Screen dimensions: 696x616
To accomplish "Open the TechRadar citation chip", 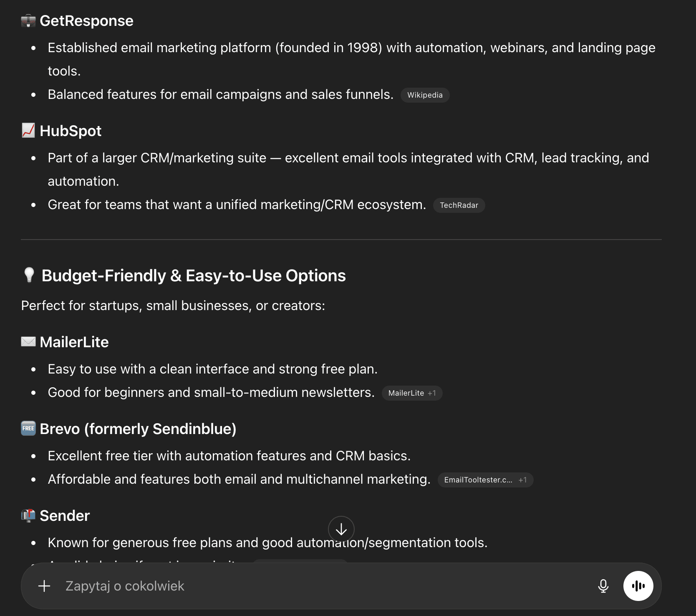I will tap(459, 205).
